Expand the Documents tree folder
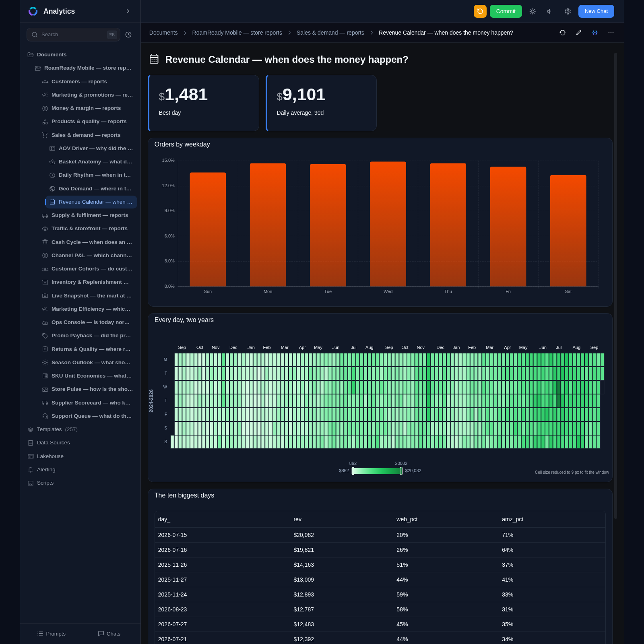Viewport: 644px width, 644px height. (52, 55)
